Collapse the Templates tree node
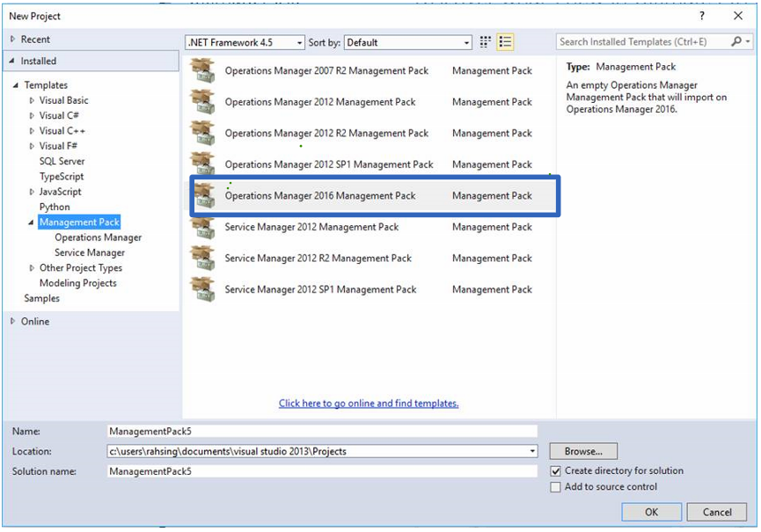This screenshot has width=761, height=532. coord(16,85)
